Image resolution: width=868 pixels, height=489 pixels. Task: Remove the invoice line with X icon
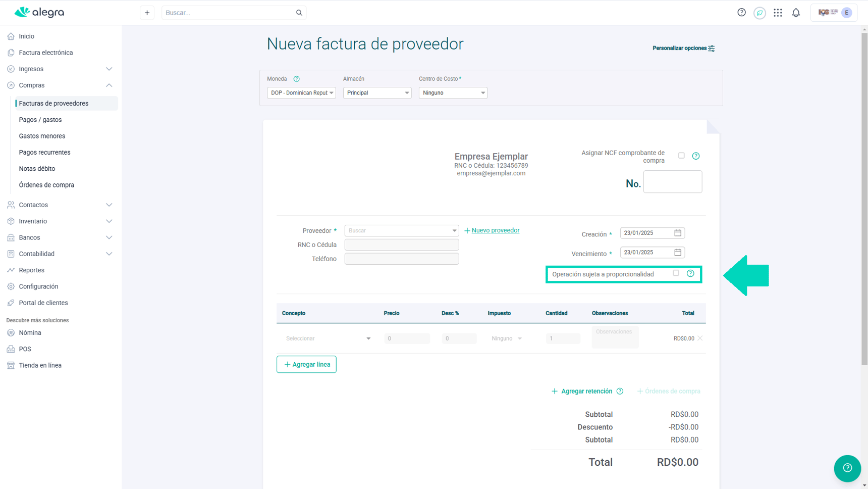tap(700, 338)
